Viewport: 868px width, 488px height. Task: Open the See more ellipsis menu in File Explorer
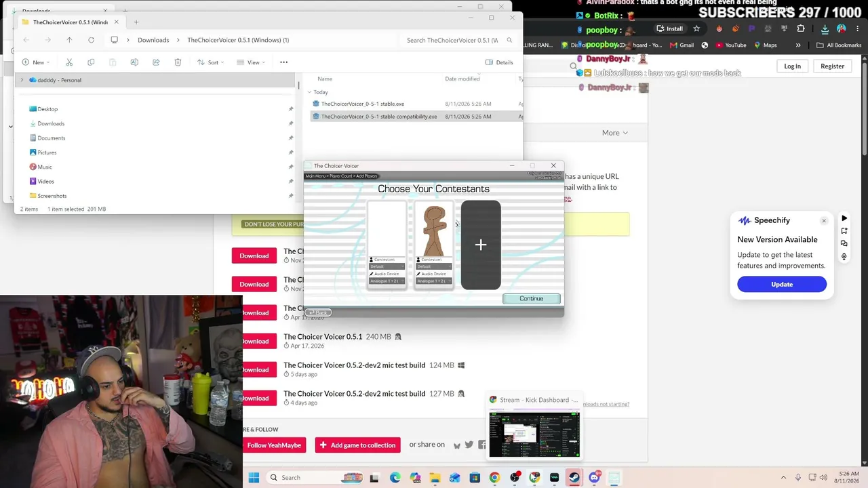point(284,62)
